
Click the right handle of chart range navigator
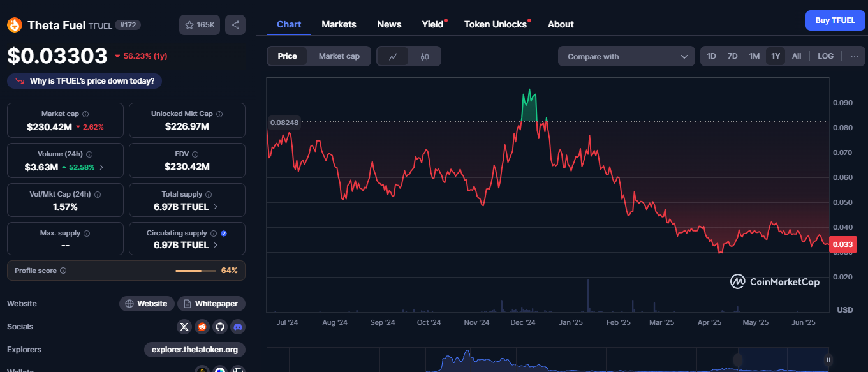tap(828, 359)
